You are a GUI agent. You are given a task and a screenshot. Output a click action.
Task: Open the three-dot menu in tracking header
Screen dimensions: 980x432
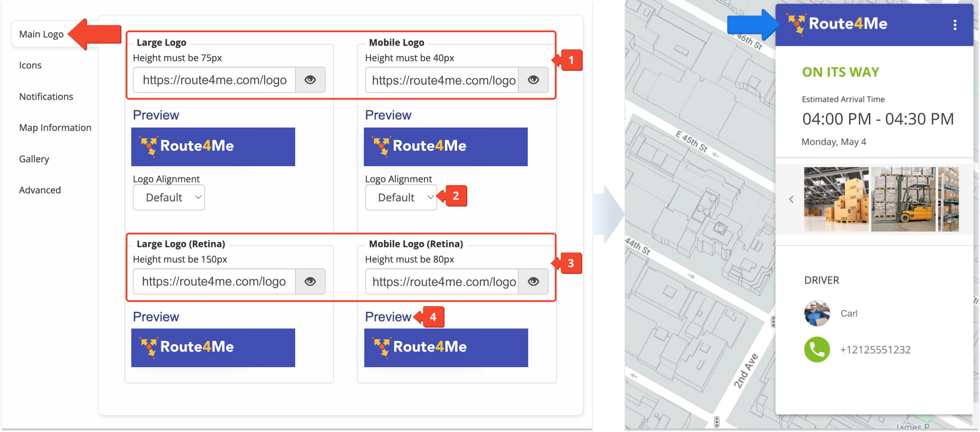955,25
